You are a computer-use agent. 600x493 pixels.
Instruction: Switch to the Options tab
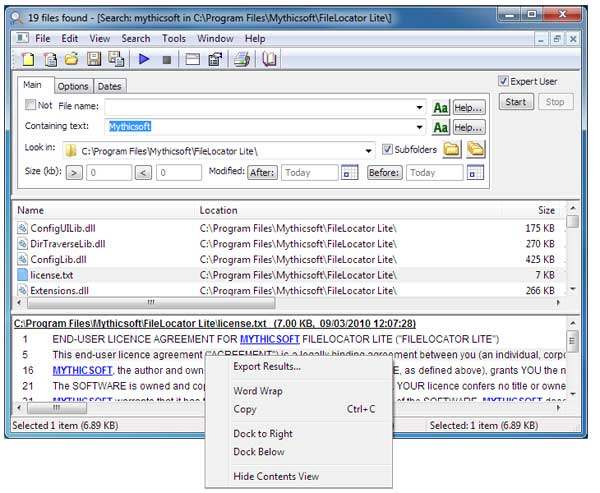click(x=72, y=86)
